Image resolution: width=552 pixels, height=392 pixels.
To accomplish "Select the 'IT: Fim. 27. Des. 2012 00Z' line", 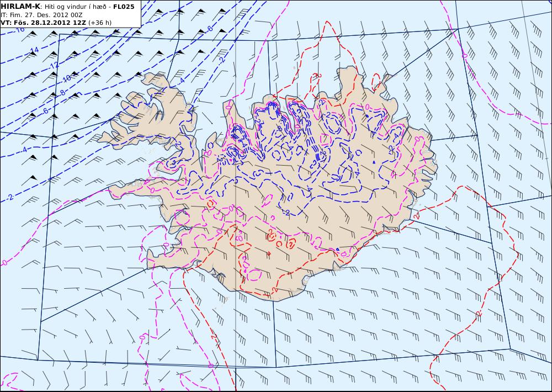I will (41, 15).
